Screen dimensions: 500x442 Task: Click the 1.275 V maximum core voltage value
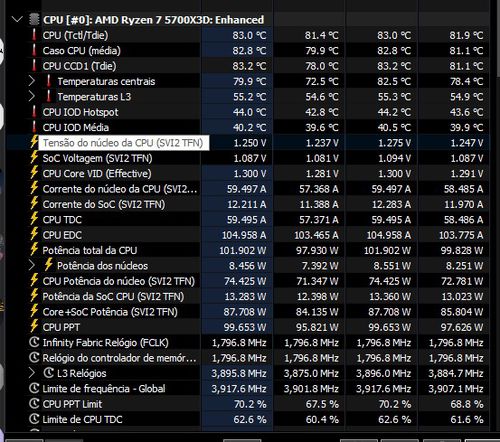point(394,143)
